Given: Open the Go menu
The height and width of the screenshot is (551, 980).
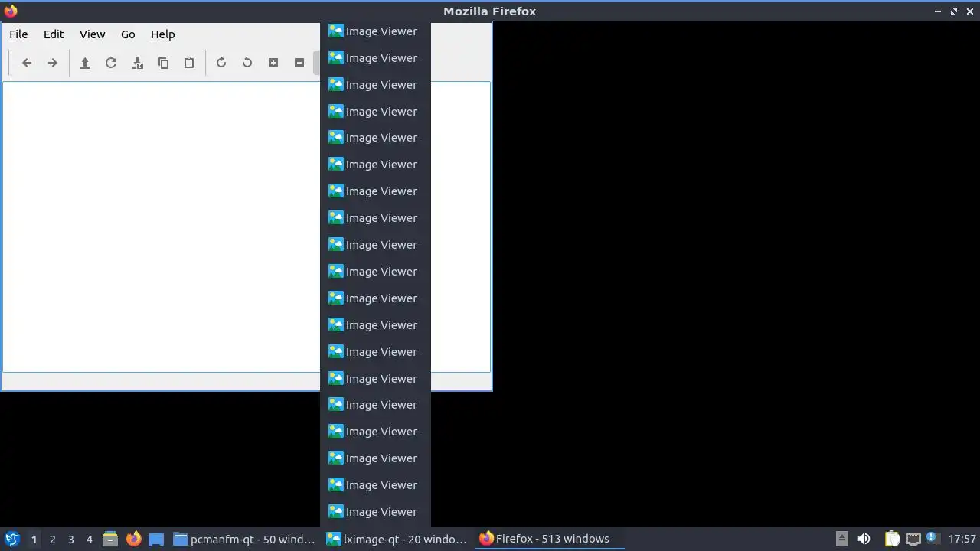Looking at the screenshot, I should [x=128, y=34].
